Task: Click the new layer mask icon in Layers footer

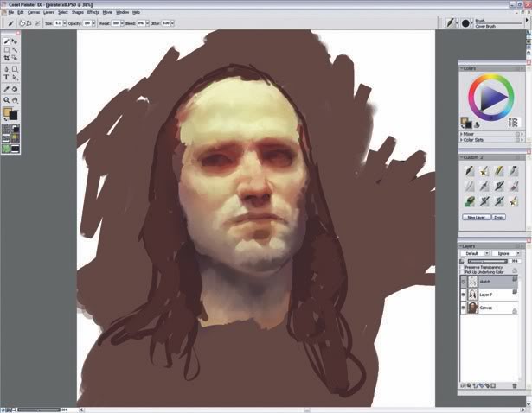Action: click(493, 385)
